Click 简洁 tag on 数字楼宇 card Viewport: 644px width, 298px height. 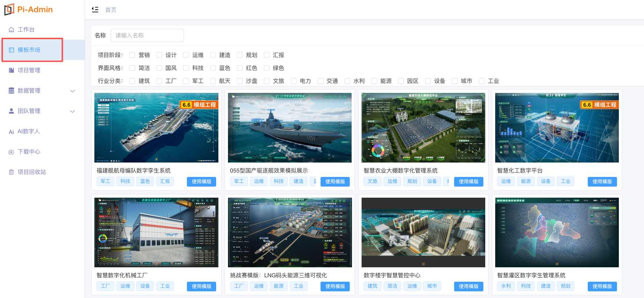click(392, 286)
